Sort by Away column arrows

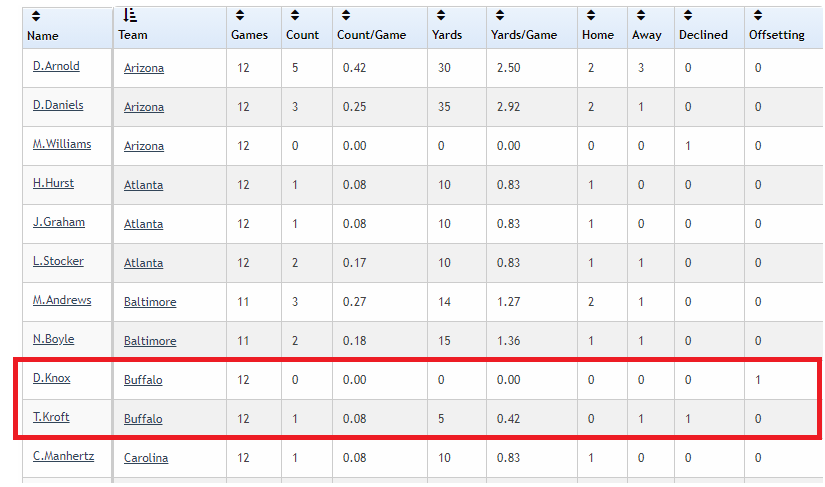(x=641, y=15)
